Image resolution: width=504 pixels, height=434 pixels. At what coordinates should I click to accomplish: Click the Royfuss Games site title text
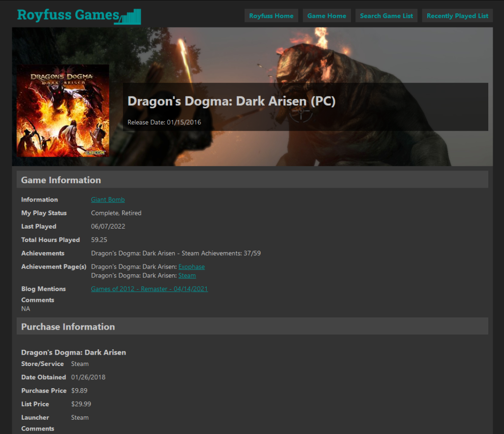point(64,15)
